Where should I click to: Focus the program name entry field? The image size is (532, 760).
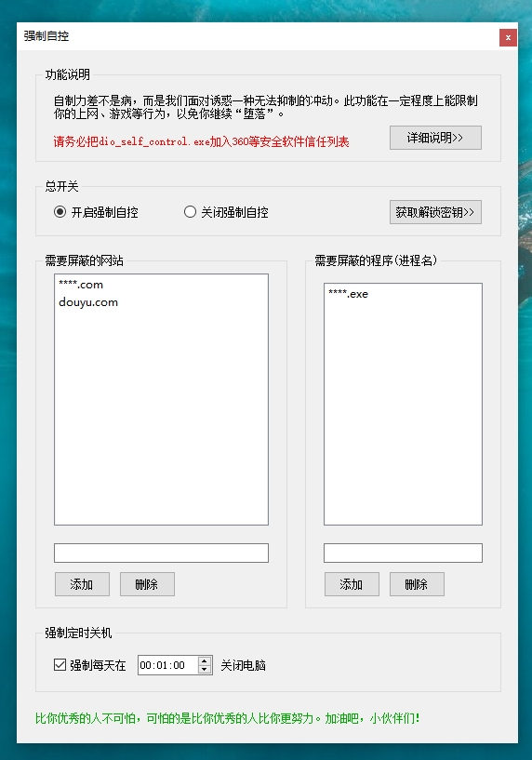coord(403,553)
